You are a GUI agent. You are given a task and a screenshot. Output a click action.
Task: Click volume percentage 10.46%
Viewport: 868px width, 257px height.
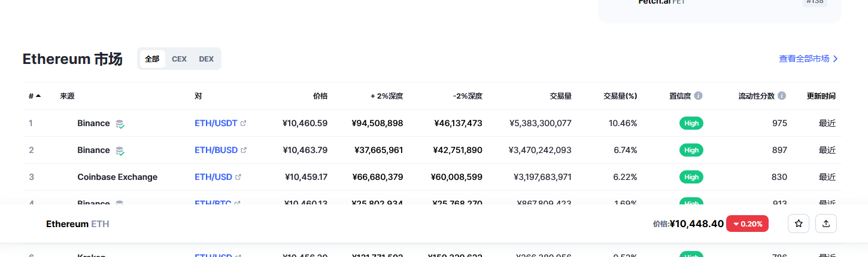623,123
